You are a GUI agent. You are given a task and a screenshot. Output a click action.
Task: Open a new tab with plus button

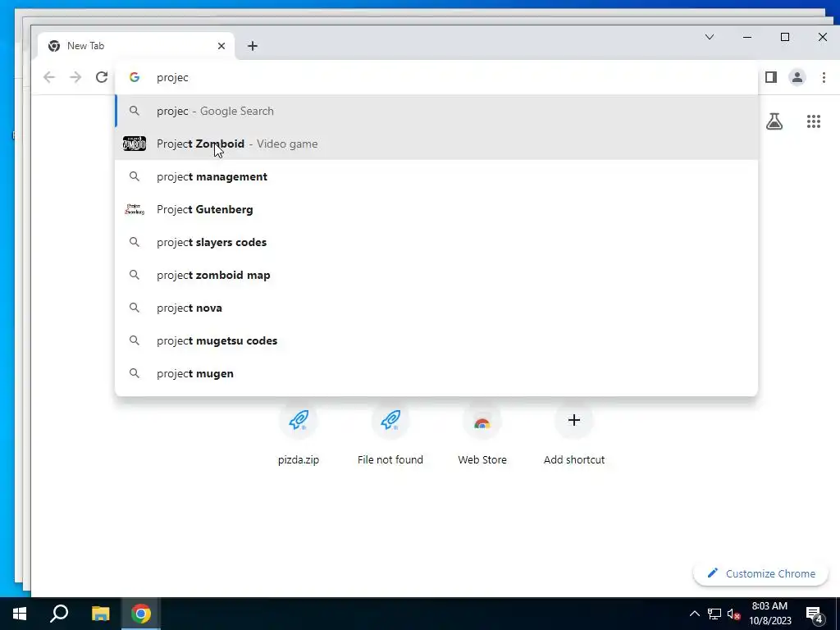(x=253, y=46)
